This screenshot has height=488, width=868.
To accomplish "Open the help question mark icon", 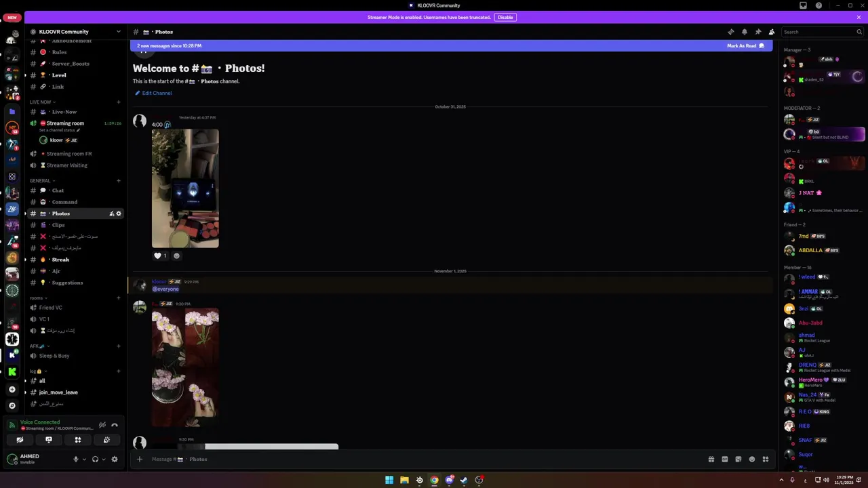I will [819, 5].
